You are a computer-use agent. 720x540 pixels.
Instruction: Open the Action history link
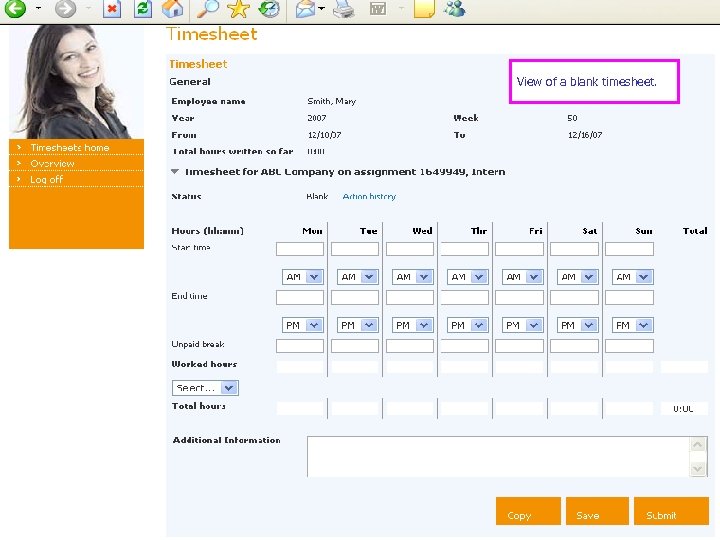point(369,196)
